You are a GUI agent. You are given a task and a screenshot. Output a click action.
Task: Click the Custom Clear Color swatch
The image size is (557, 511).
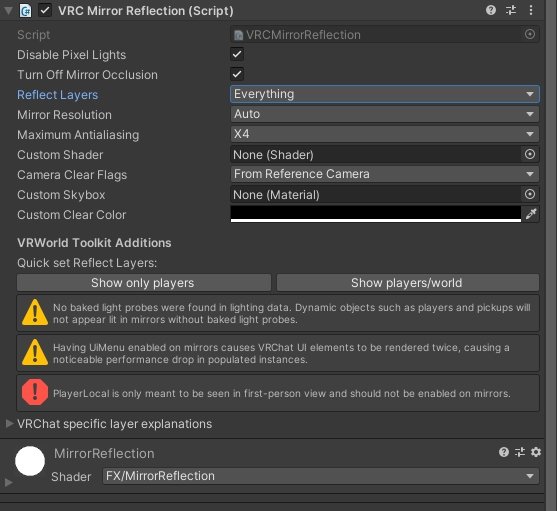coord(376,214)
